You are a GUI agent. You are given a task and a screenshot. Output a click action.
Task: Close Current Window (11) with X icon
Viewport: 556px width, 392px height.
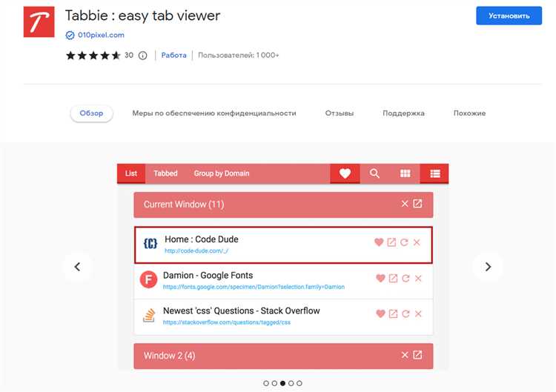click(x=405, y=204)
